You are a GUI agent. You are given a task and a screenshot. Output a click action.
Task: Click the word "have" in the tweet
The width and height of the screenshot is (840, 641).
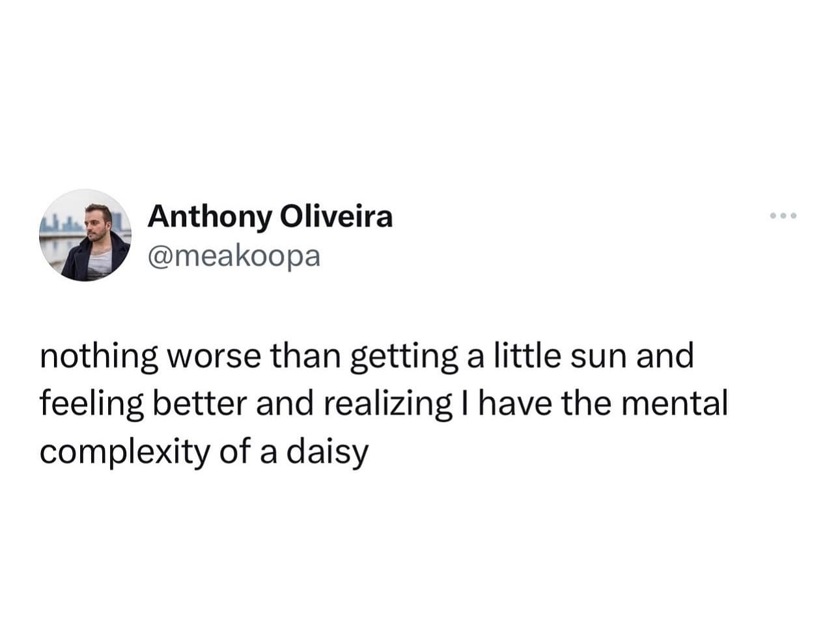(x=512, y=404)
